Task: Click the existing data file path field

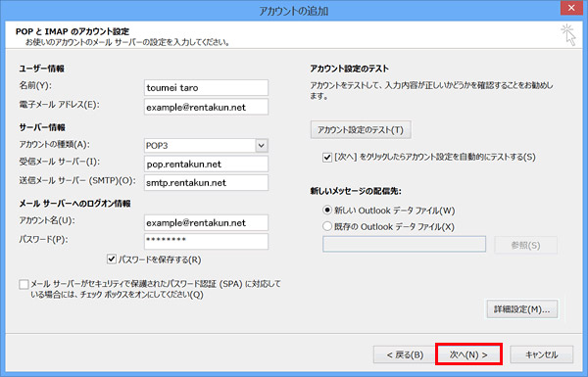Action: pyautogui.click(x=404, y=244)
